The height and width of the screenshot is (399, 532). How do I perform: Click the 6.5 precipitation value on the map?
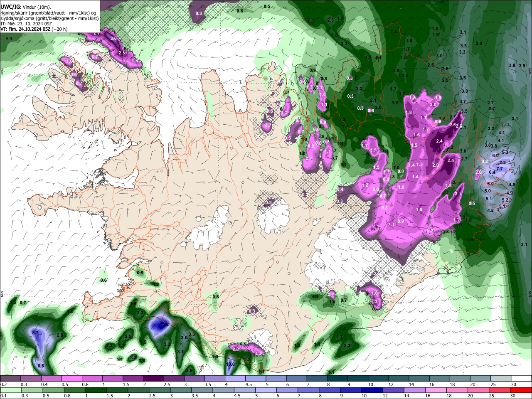(41, 366)
